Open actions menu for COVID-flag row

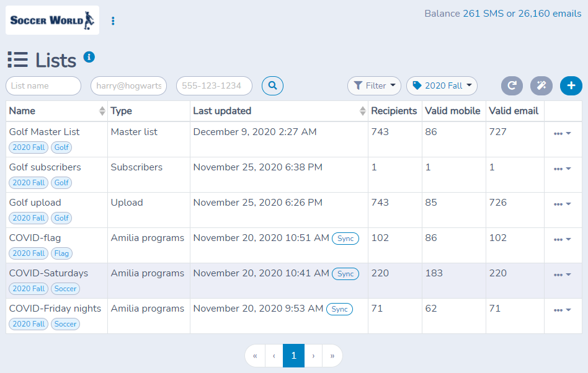coord(562,239)
